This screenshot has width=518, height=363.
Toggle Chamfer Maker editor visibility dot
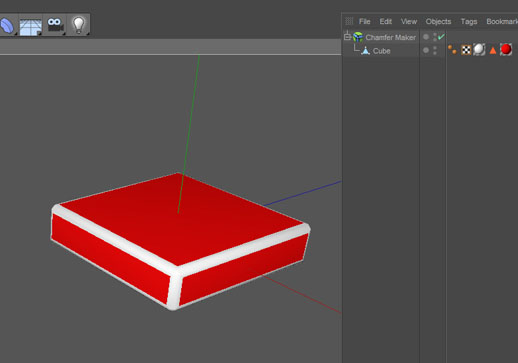pyautogui.click(x=435, y=35)
